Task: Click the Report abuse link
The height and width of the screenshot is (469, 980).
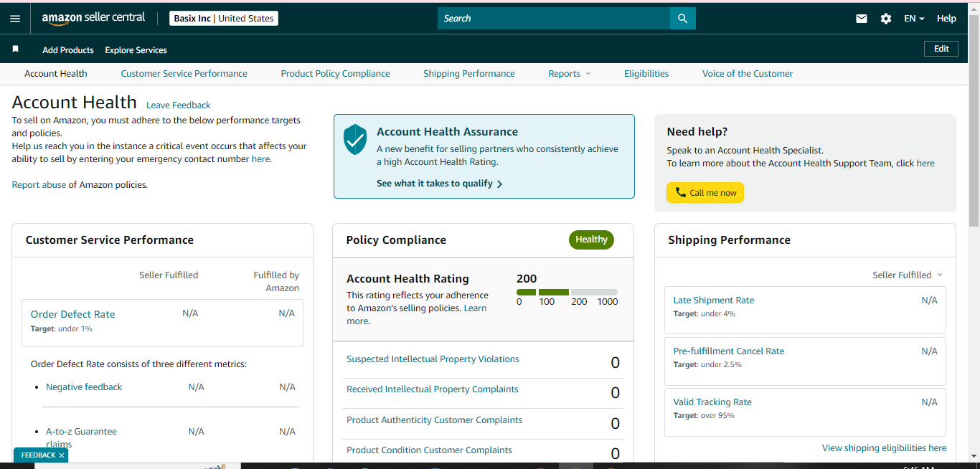Action: (39, 185)
